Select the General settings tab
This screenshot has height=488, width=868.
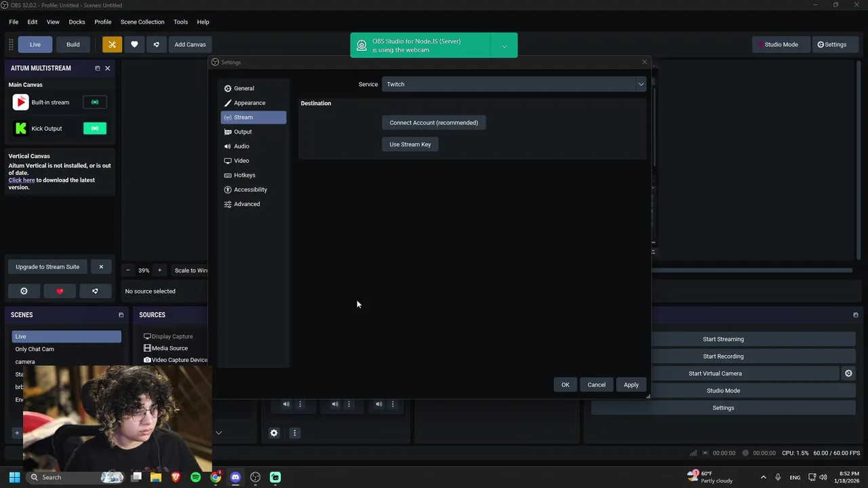tap(254, 88)
